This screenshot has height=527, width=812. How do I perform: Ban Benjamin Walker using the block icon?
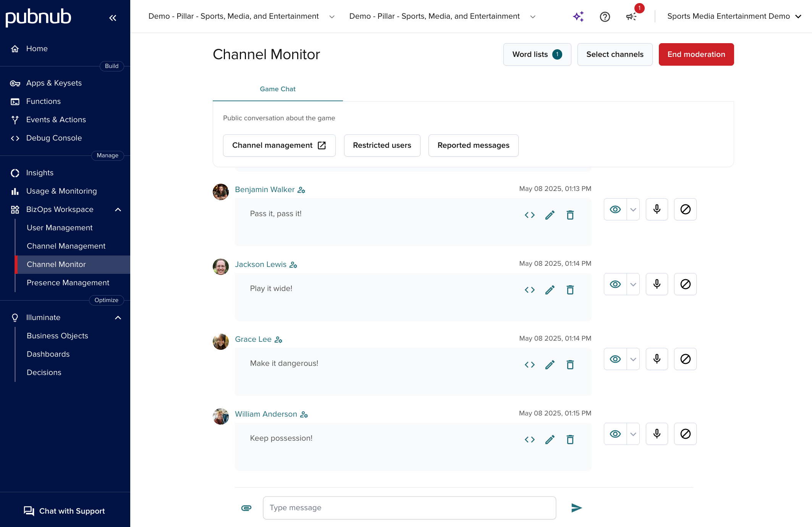pyautogui.click(x=685, y=209)
